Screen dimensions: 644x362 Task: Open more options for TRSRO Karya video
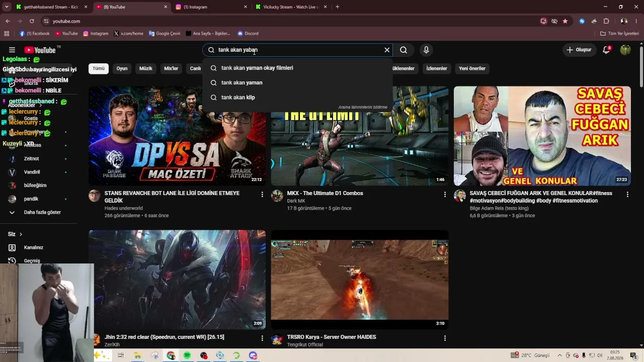445,338
